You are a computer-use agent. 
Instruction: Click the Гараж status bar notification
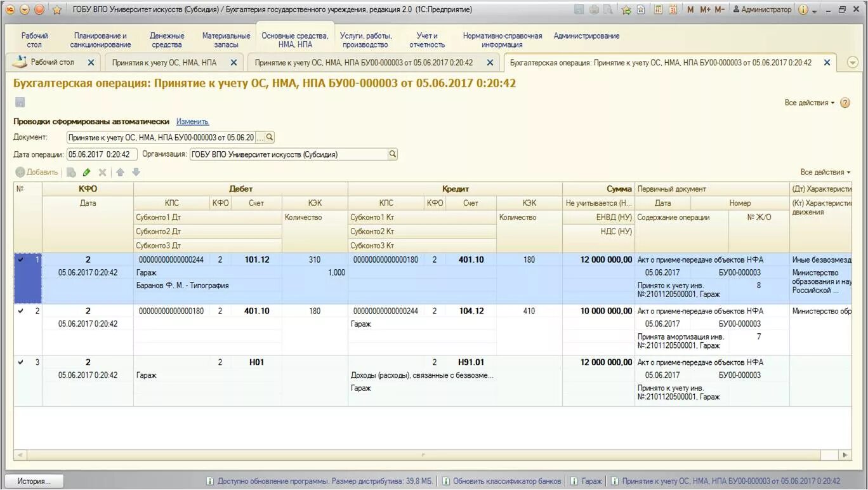pos(586,481)
